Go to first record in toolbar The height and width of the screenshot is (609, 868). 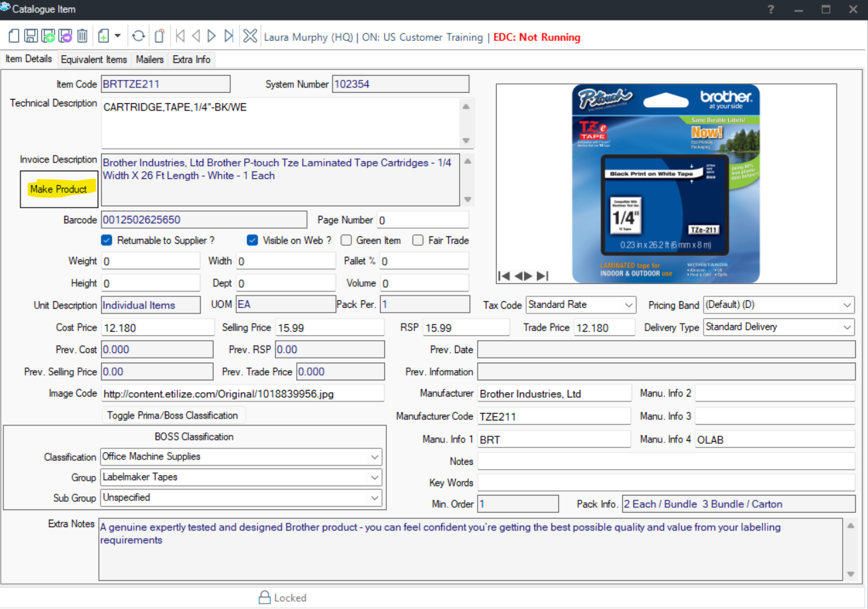click(x=180, y=36)
